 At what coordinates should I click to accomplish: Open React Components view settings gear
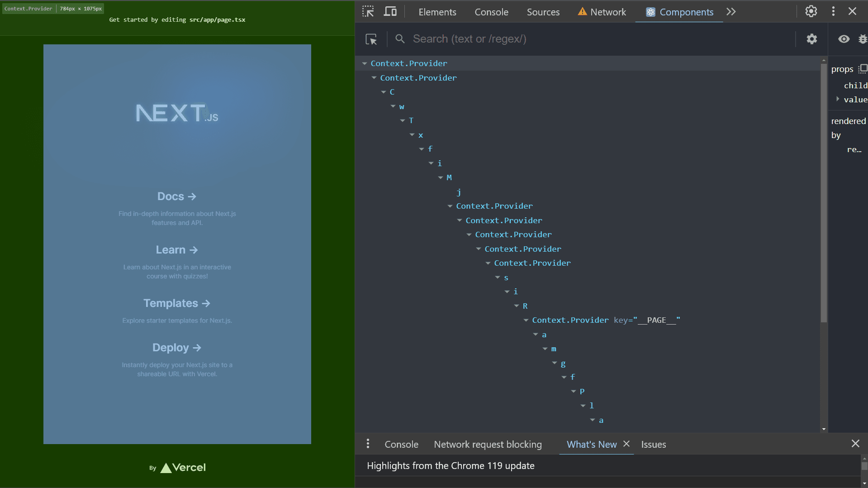[812, 39]
